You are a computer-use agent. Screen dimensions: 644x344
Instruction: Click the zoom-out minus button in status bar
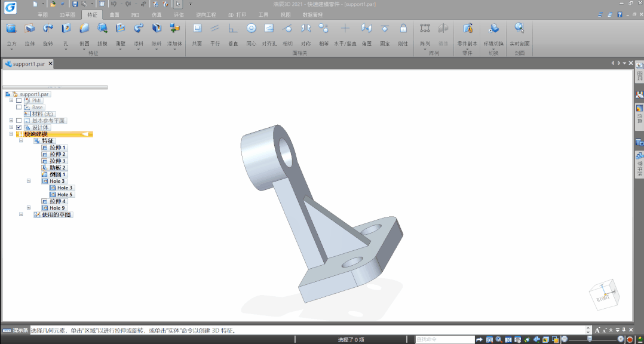(x=565, y=339)
